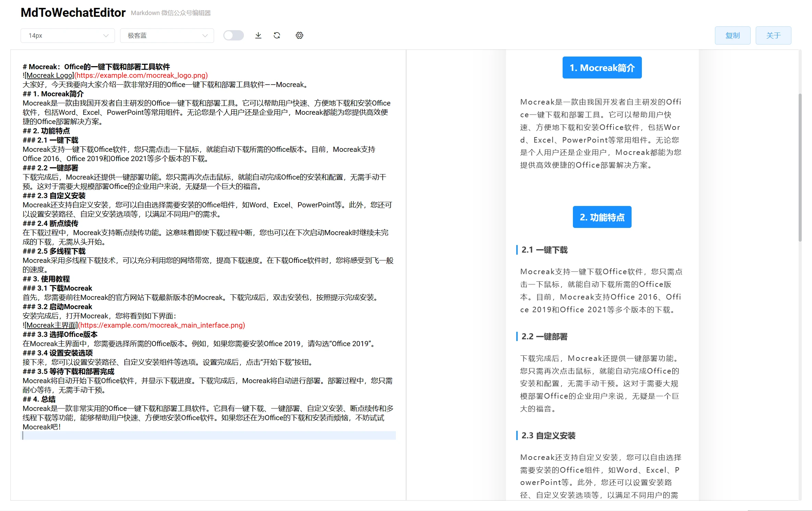Click the empty highlighted last editor line

point(209,436)
